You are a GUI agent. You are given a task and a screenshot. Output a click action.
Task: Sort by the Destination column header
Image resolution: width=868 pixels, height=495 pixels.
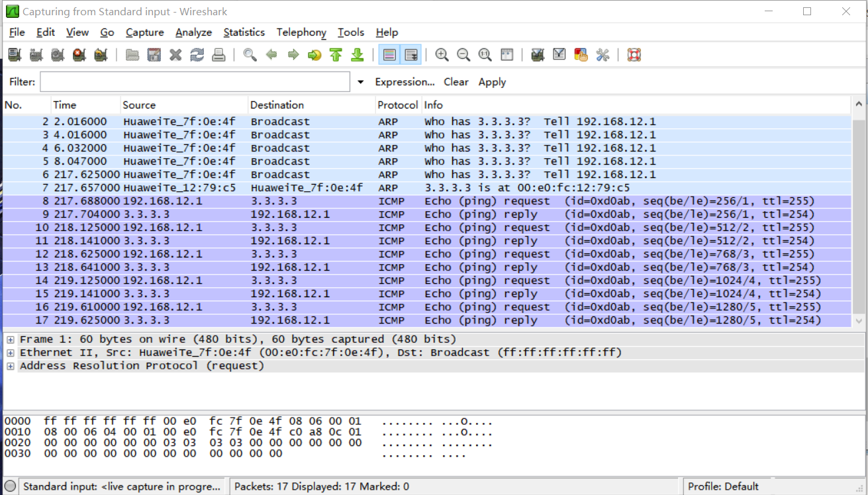(311, 105)
